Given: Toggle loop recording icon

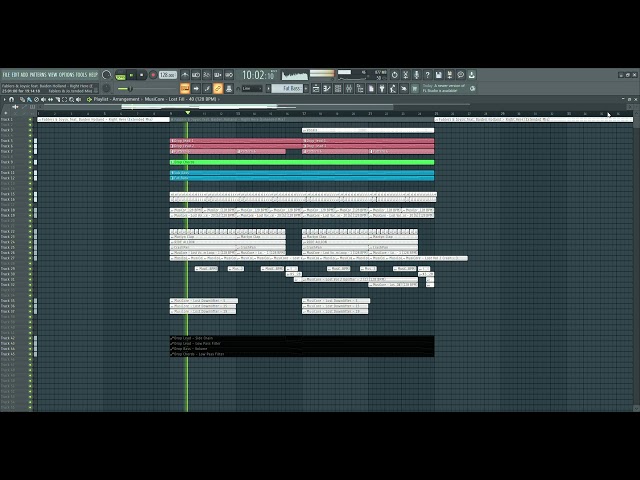Looking at the screenshot, I should click(x=229, y=75).
